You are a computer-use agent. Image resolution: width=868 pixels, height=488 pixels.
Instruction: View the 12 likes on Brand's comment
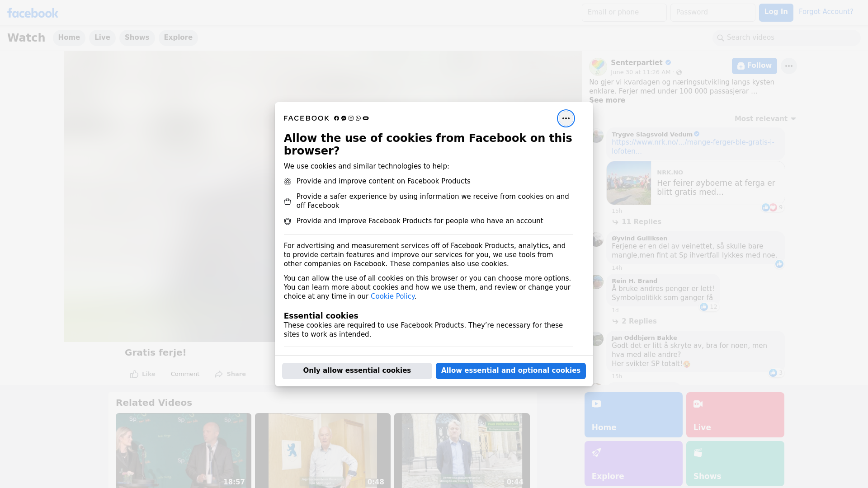pyautogui.click(x=708, y=307)
